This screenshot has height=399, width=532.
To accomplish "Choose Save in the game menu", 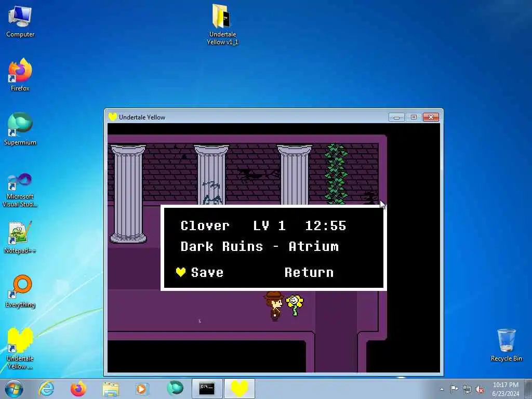I will click(x=207, y=272).
